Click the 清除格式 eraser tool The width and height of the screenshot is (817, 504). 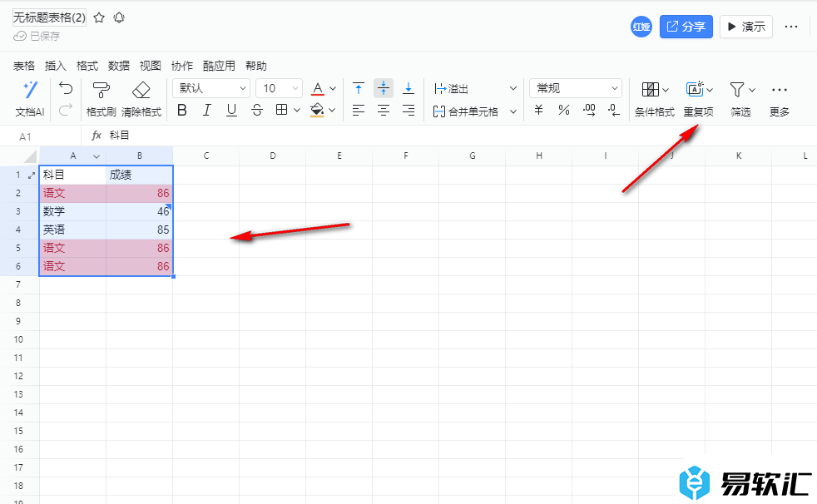(141, 99)
